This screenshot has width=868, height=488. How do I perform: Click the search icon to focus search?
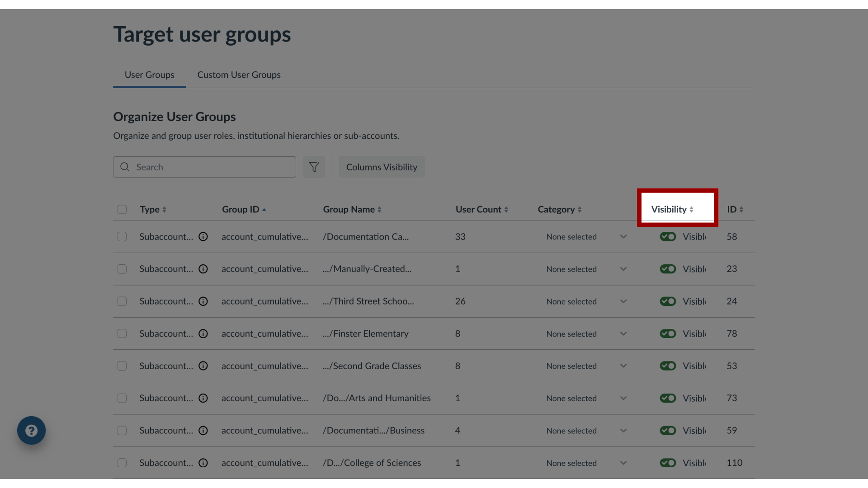[125, 167]
